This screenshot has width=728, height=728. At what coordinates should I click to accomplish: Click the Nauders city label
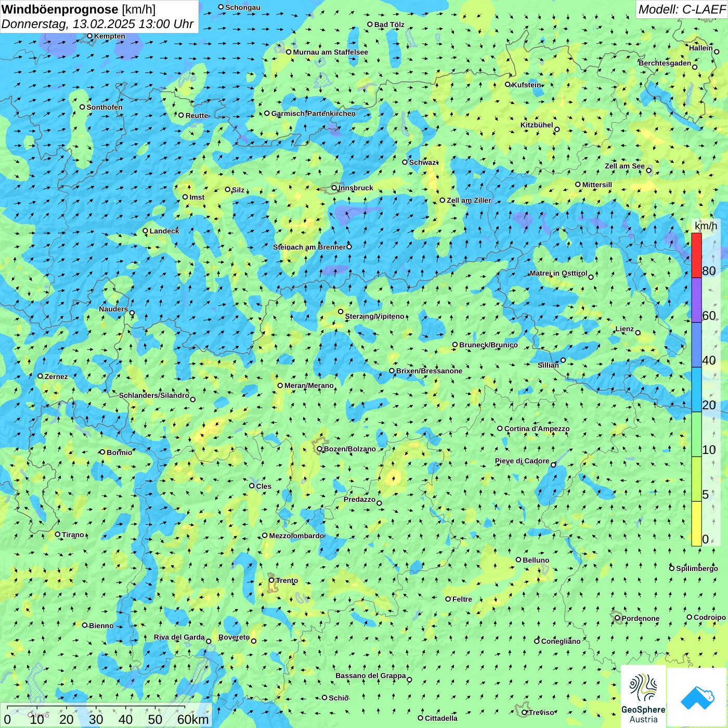click(x=113, y=309)
